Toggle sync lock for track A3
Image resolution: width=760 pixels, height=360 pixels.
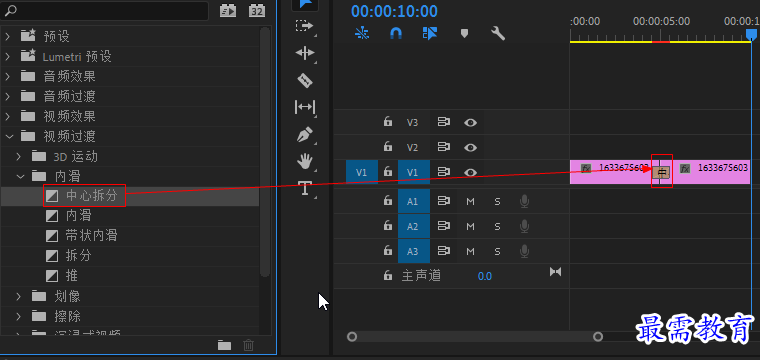[x=443, y=251]
